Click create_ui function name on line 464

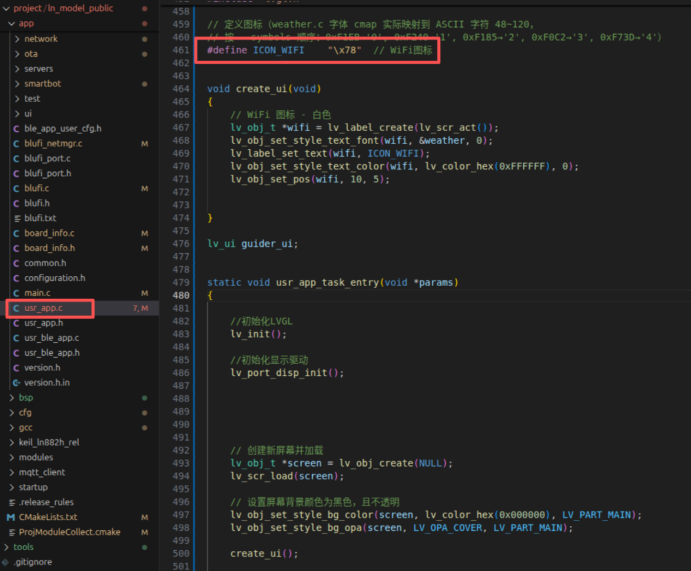click(261, 89)
